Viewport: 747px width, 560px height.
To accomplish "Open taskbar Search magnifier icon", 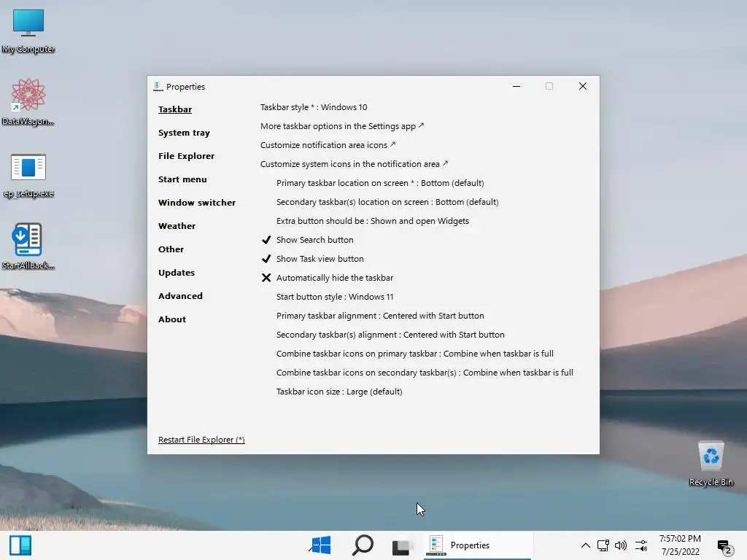I will click(x=363, y=545).
